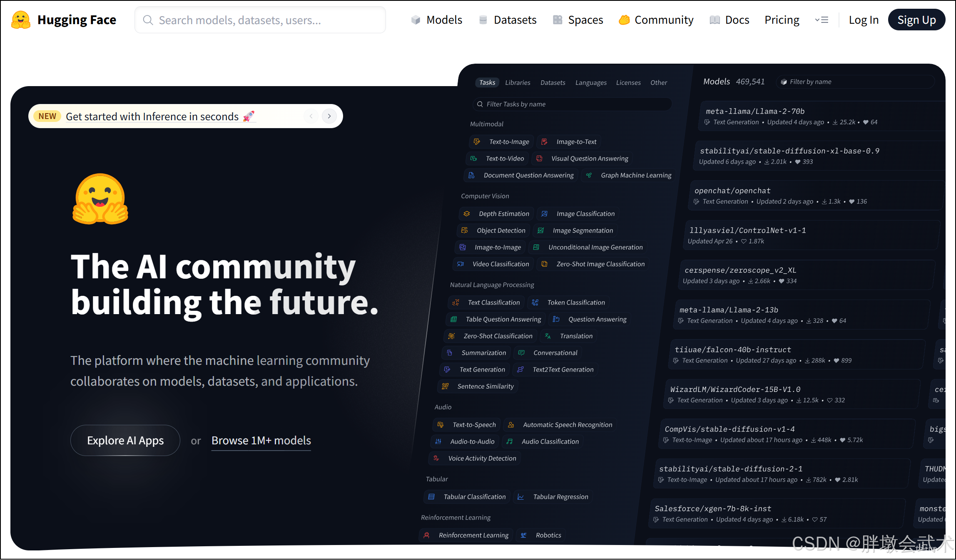Open the Community menu item
Screen dimensions: 956x560
point(664,20)
